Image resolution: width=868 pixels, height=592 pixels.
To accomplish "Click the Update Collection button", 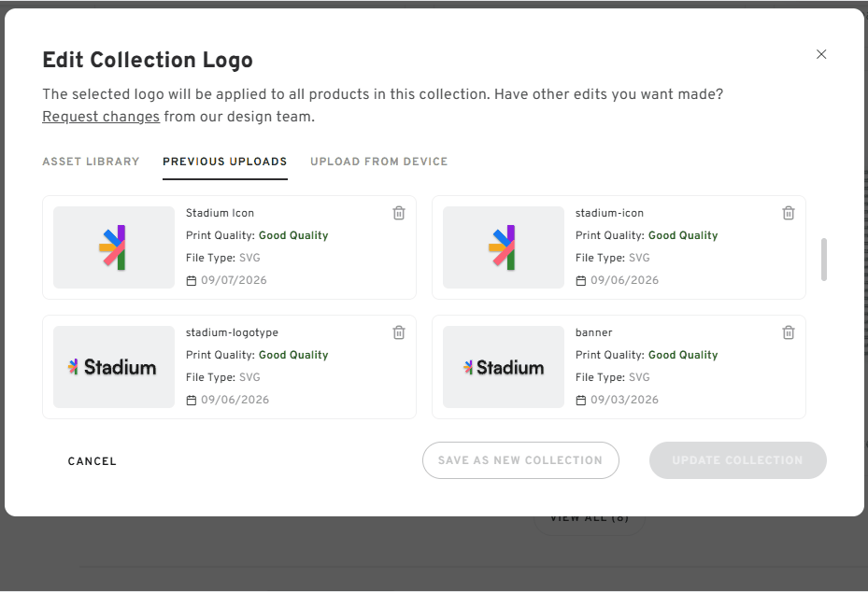I will [737, 460].
